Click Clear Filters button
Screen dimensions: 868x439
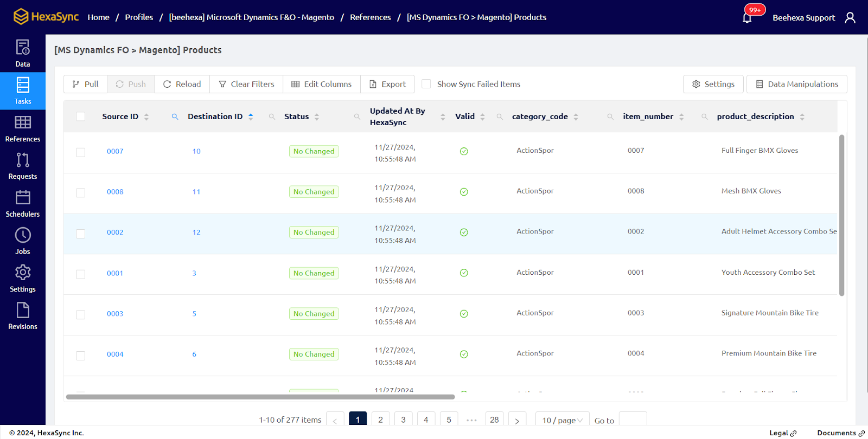246,84
